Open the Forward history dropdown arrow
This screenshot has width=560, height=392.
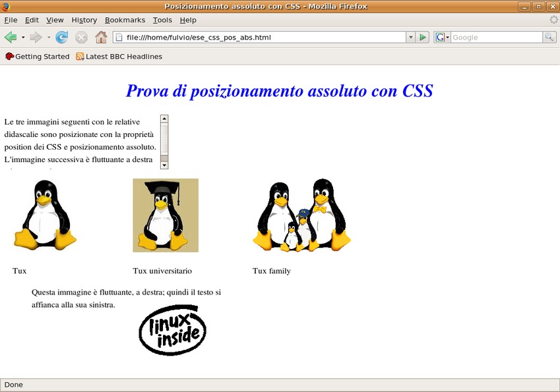click(x=48, y=37)
